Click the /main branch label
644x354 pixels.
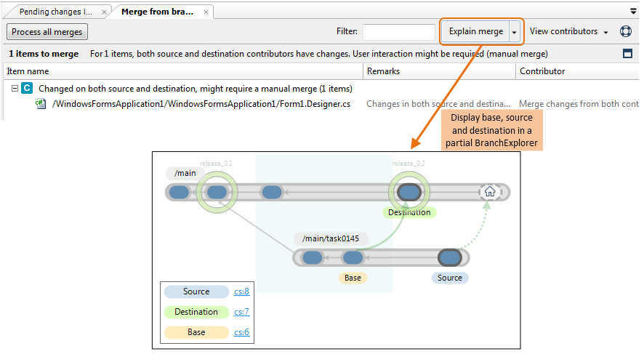coord(185,173)
